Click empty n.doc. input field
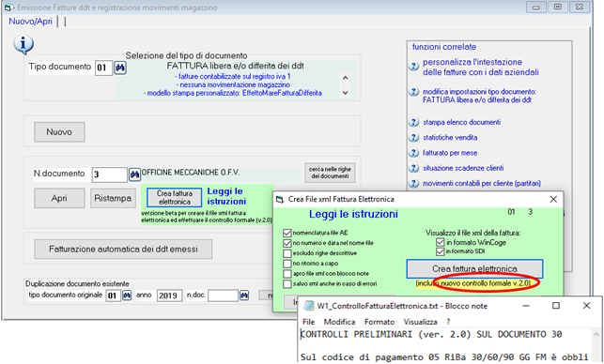Image resolution: width=604 pixels, height=364 pixels. pyautogui.click(x=223, y=296)
